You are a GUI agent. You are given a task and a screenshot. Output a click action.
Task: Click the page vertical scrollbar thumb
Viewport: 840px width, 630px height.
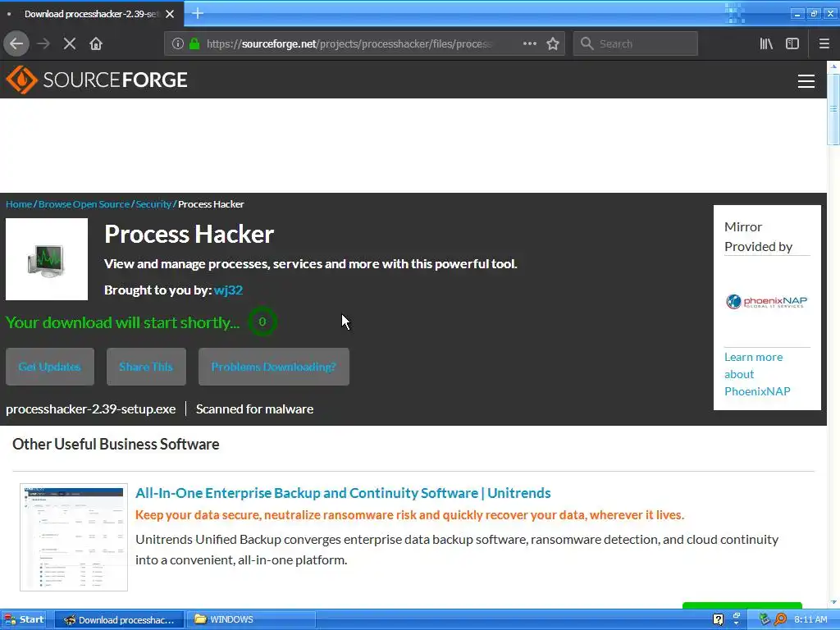pos(833,109)
